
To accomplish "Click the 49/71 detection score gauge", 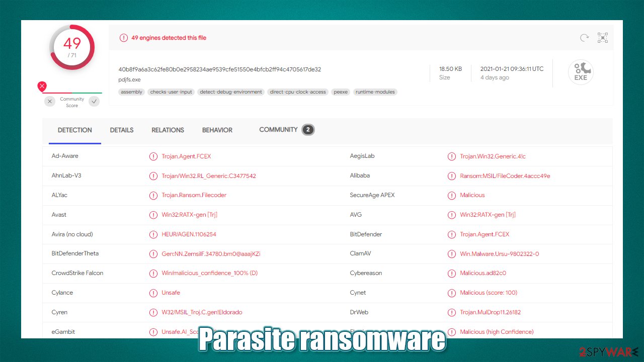I will click(72, 47).
